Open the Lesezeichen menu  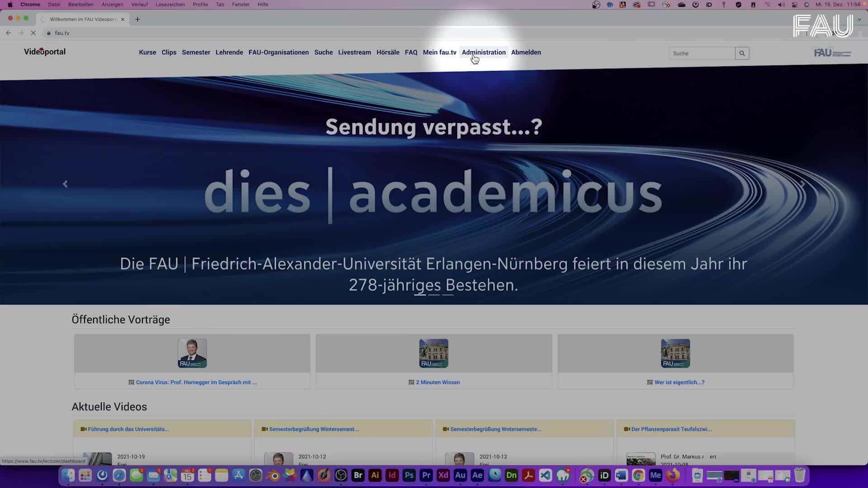coord(170,5)
